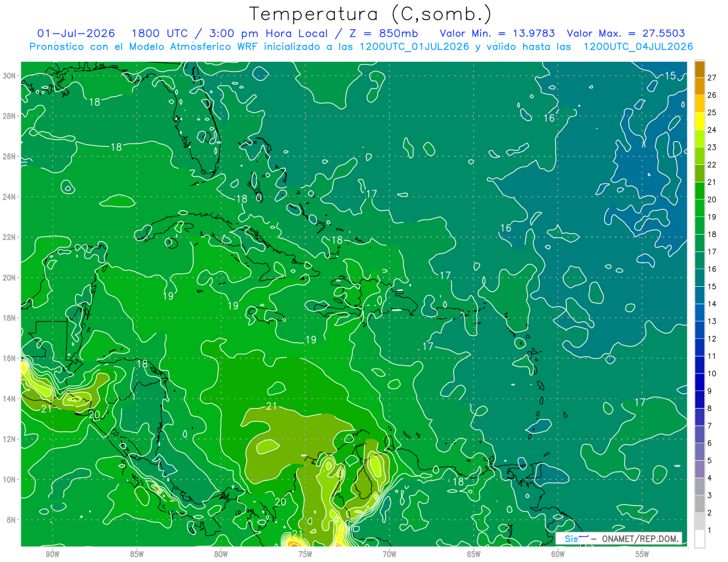Click the color scale value "13"

[x=712, y=321]
